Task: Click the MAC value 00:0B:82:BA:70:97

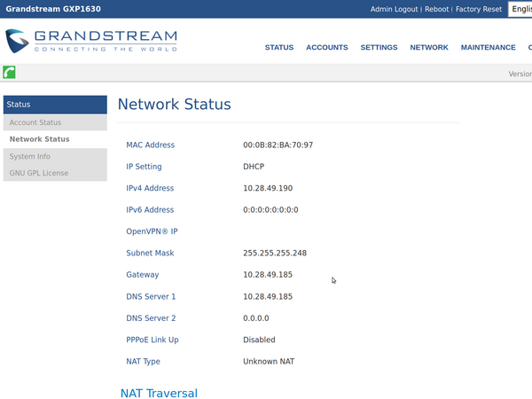Action: click(278, 145)
